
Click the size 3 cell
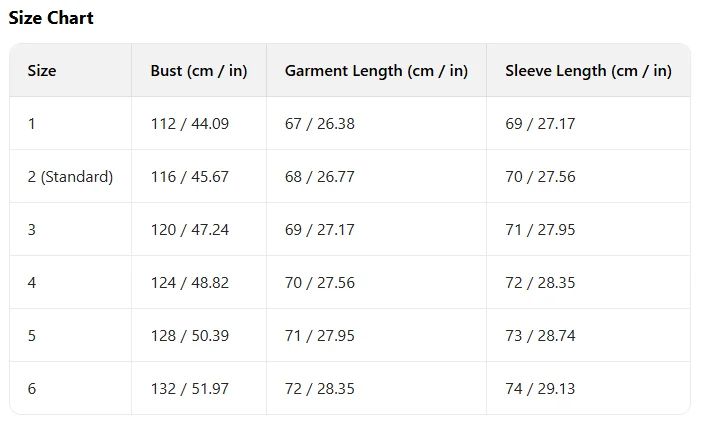click(32, 230)
